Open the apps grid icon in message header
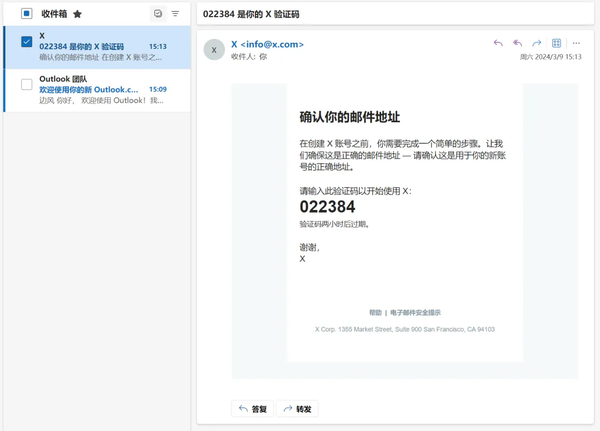 click(556, 43)
